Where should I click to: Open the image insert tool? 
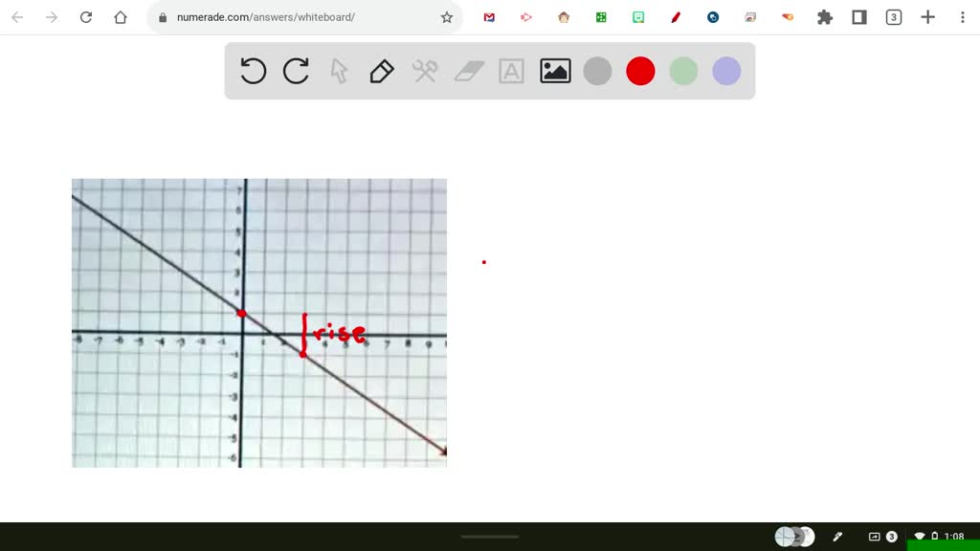point(553,70)
